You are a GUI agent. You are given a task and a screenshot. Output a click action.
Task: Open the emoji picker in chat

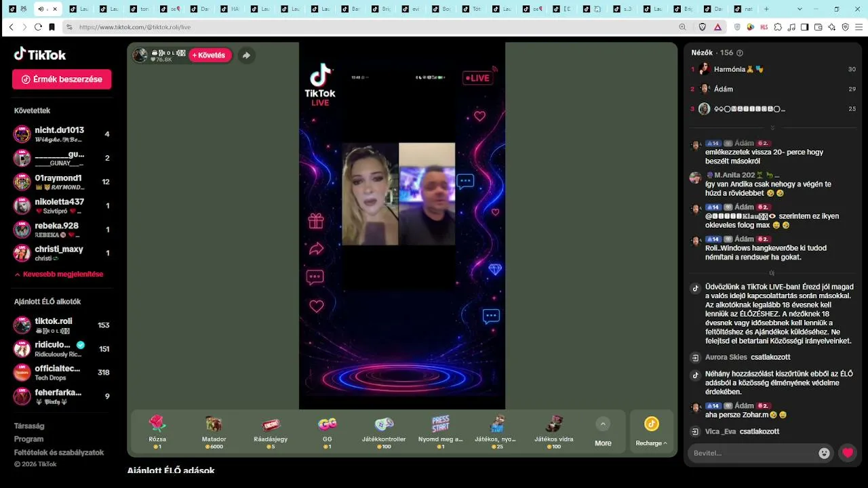point(824,453)
